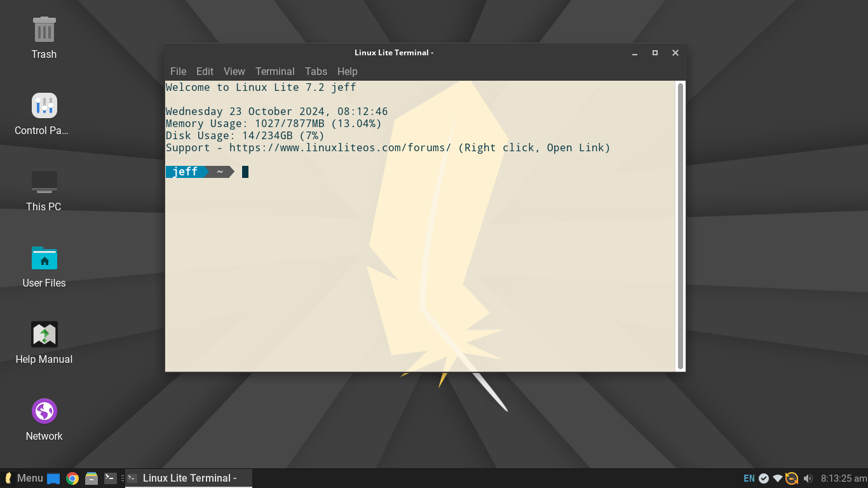868x488 pixels.
Task: Click the volume speaker tray icon
Action: [808, 478]
